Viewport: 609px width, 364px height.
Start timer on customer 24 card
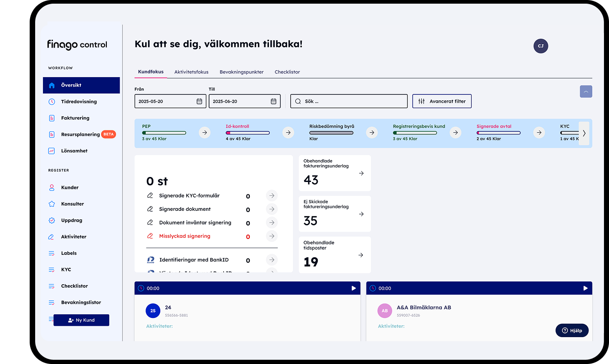click(353, 288)
